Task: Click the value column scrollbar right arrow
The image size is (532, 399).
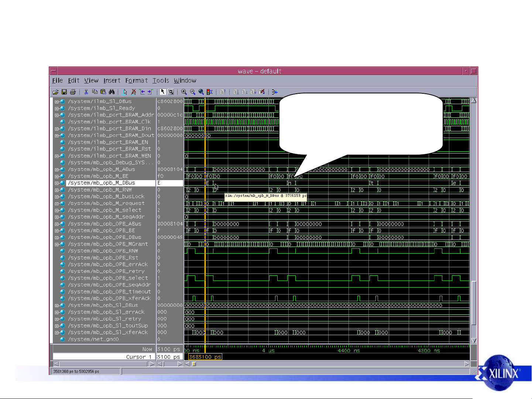Action: point(180,364)
